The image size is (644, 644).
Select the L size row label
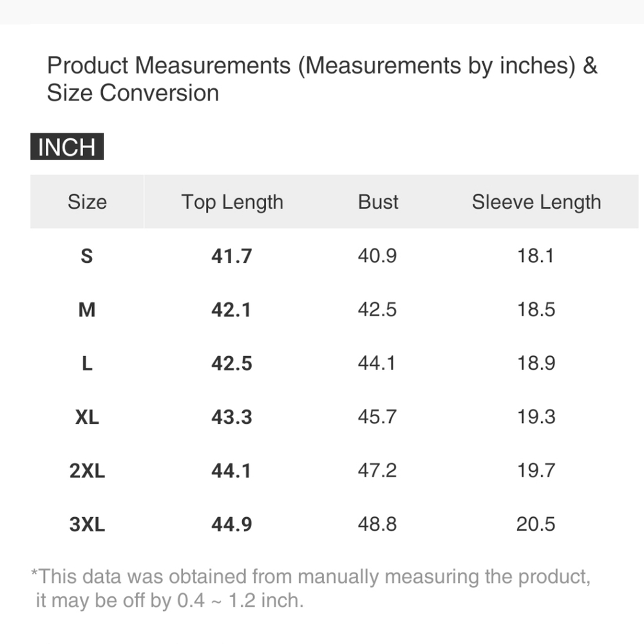tap(87, 363)
